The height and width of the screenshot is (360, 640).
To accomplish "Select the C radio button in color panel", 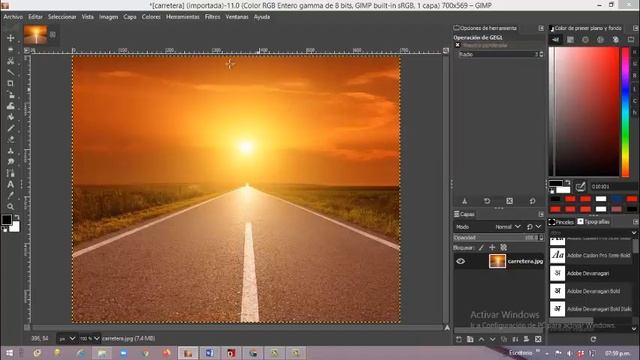I will (x=635, y=100).
